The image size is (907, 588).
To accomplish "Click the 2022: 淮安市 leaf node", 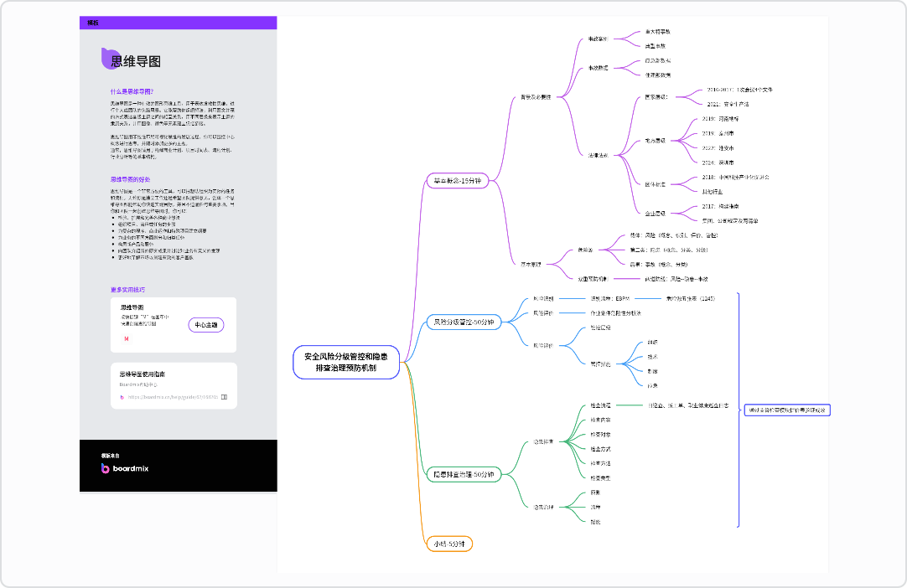I will (x=718, y=148).
